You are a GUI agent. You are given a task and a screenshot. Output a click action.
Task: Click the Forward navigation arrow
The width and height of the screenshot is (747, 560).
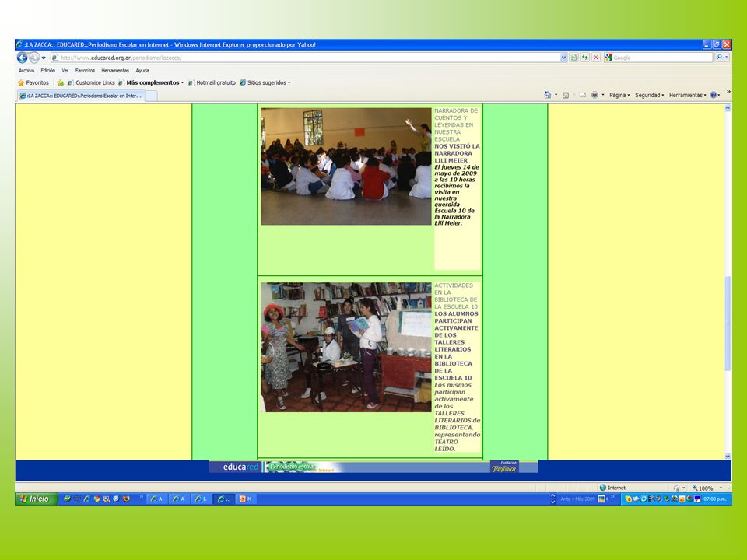click(x=34, y=58)
